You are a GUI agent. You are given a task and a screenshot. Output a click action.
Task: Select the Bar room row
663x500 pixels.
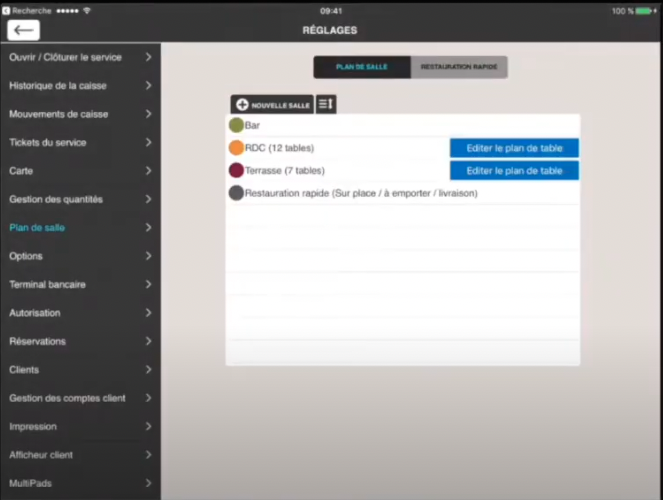pos(400,126)
